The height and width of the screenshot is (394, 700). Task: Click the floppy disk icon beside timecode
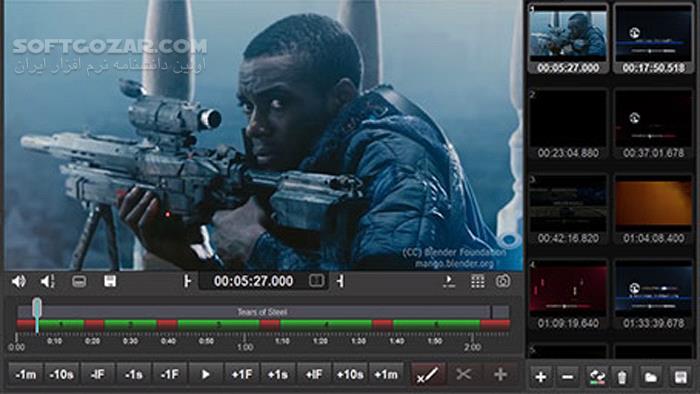(x=110, y=281)
